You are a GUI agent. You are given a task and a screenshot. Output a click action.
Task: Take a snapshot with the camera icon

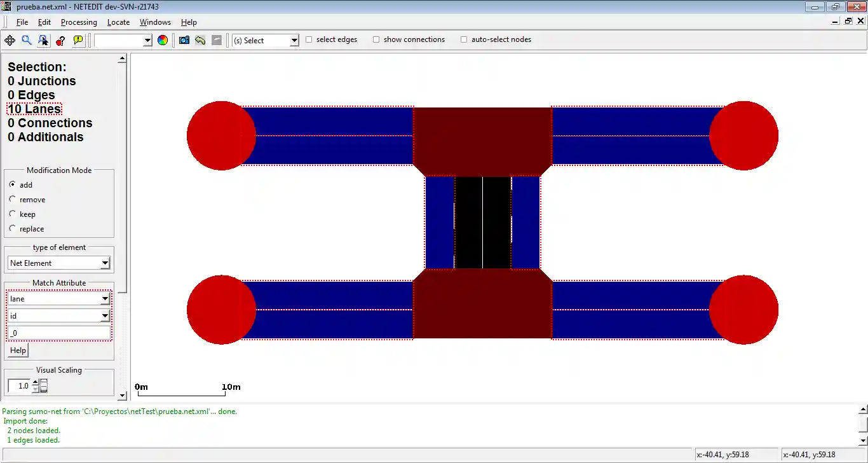[x=184, y=40]
